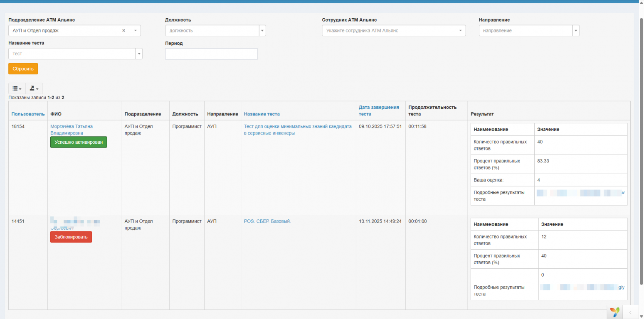Image resolution: width=644 pixels, height=319 pixels.
Task: Open the Подразделение АТМ Альянс dropdown arrow
Action: (x=135, y=31)
